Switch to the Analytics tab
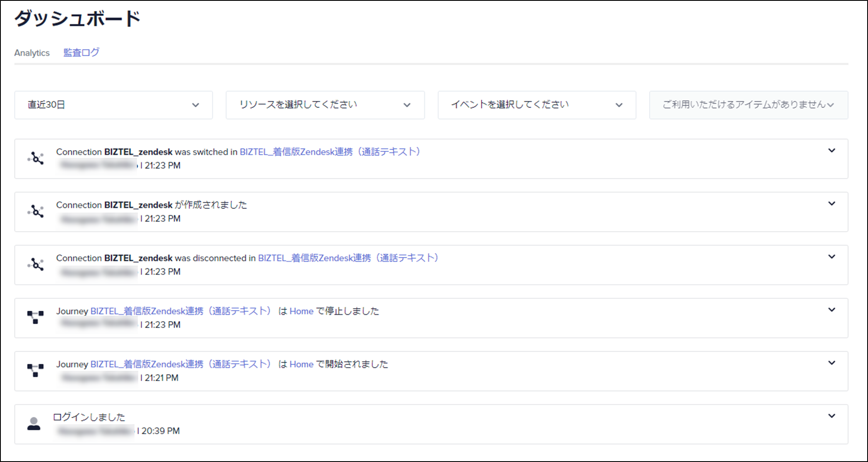This screenshot has height=462, width=868. [32, 53]
